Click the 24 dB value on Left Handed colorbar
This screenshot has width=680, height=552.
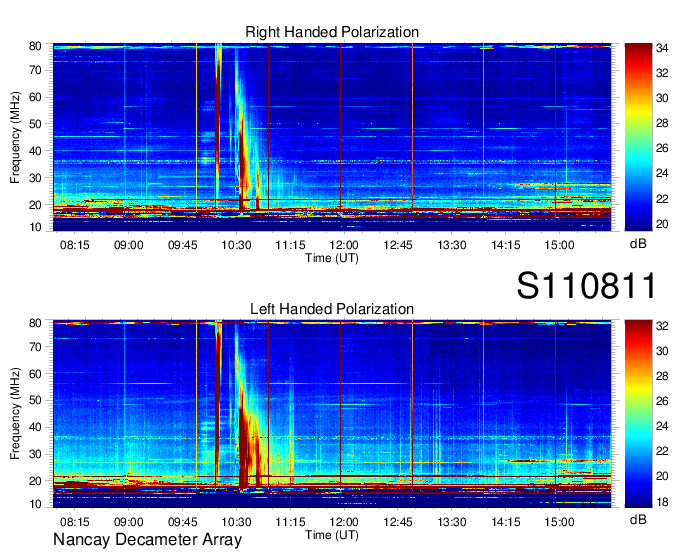click(x=662, y=427)
